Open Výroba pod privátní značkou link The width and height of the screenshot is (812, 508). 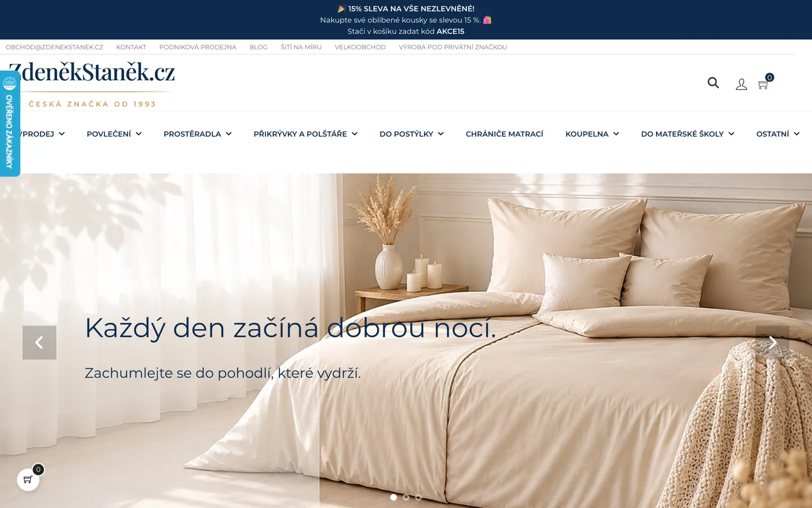coord(453,47)
